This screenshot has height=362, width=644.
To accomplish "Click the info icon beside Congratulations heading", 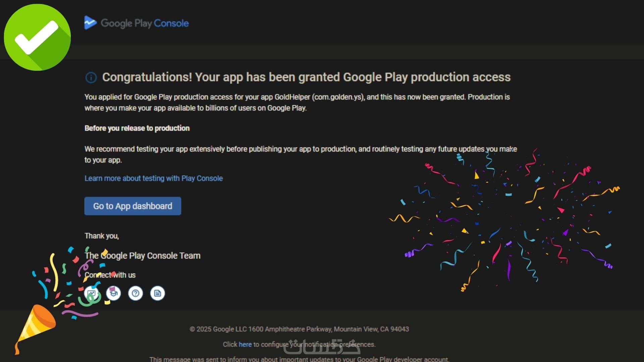I will (x=91, y=77).
